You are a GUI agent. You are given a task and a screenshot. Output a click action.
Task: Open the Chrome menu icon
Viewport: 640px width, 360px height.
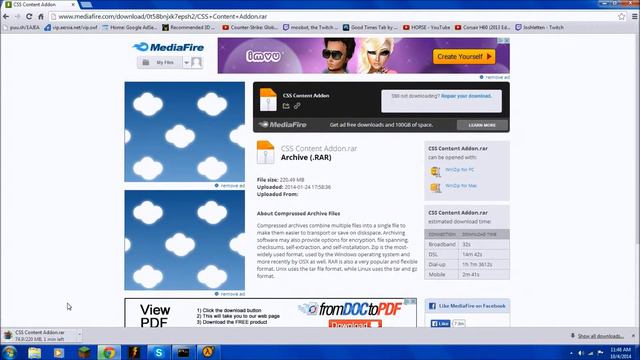click(634, 17)
